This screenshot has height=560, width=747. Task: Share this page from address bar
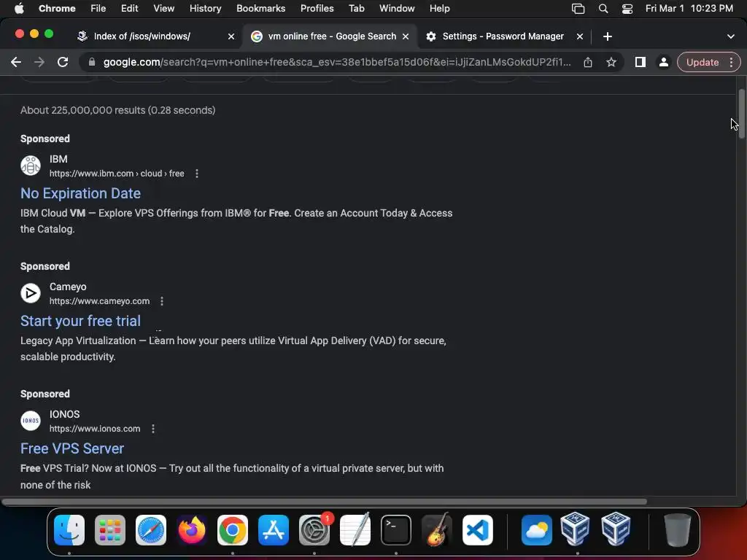click(x=588, y=62)
